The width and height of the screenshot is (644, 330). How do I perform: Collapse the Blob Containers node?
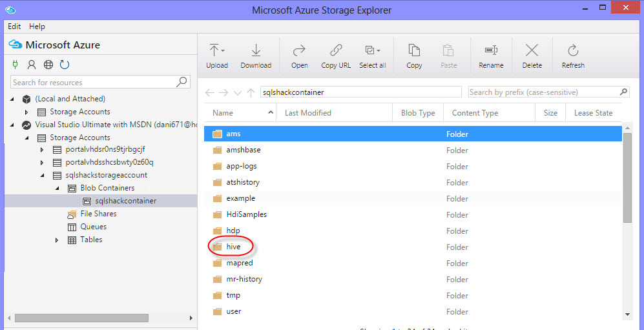57,188
